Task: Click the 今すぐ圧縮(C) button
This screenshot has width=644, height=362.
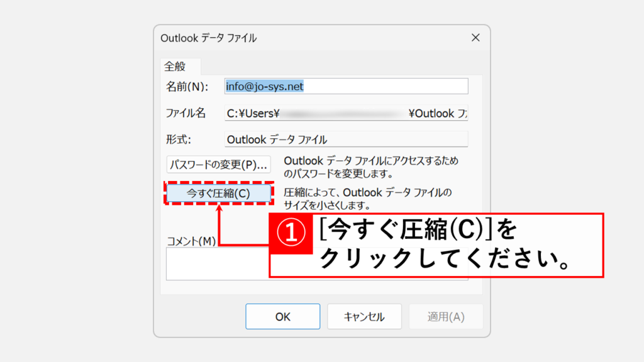Action: click(218, 194)
